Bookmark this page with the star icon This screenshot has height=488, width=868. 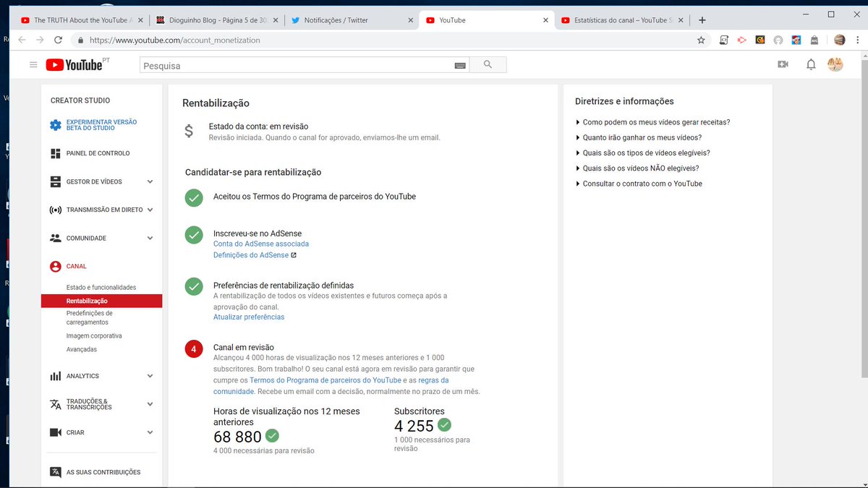[x=701, y=40]
